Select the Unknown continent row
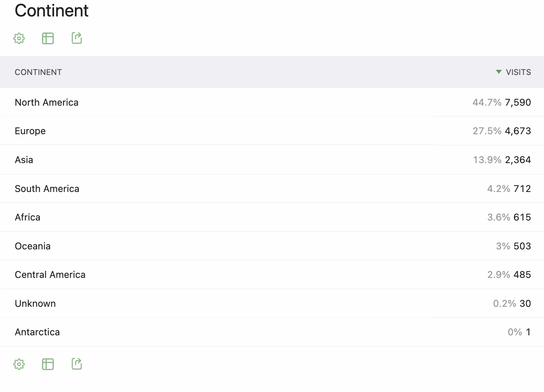This screenshot has width=544, height=392. (35, 304)
